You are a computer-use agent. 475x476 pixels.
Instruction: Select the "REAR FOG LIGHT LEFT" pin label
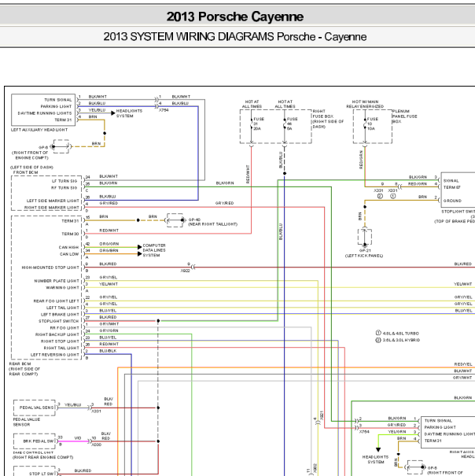(x=56, y=301)
